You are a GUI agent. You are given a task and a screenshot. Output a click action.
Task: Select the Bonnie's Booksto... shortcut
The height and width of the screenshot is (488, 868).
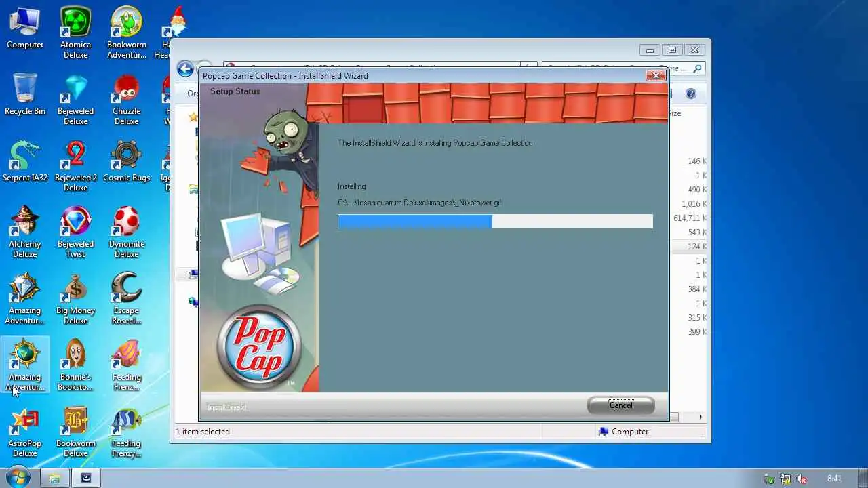pos(75,365)
